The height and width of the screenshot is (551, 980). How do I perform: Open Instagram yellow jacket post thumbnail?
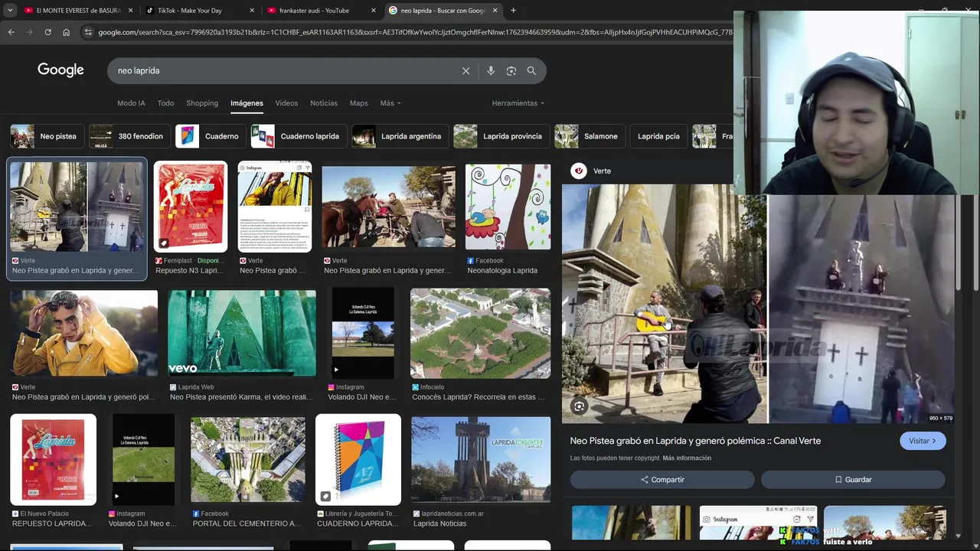point(274,207)
